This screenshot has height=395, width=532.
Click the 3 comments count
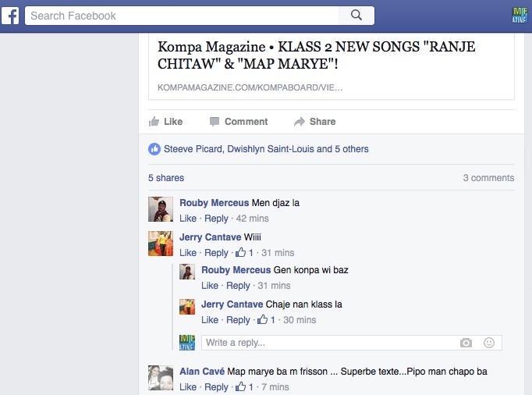488,178
